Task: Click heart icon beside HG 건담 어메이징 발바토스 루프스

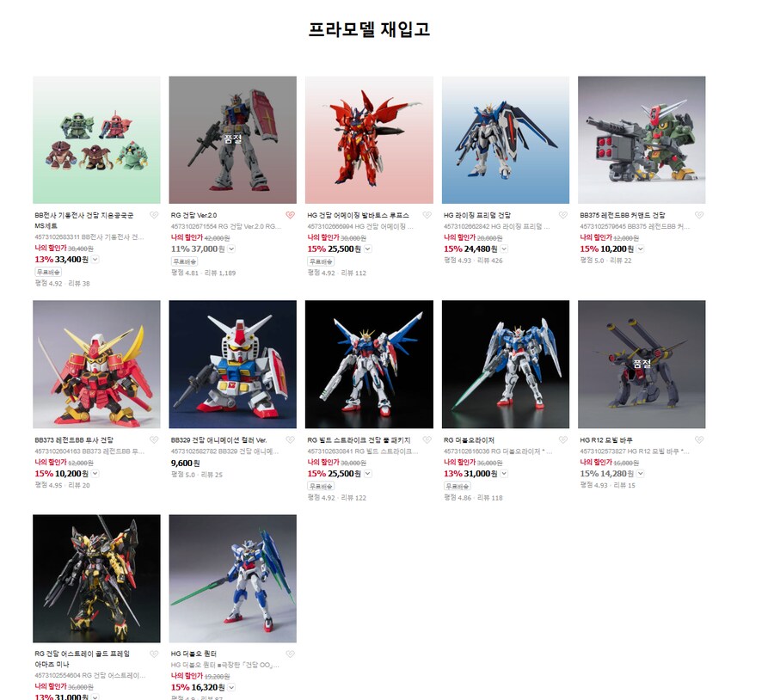Action: tap(427, 215)
